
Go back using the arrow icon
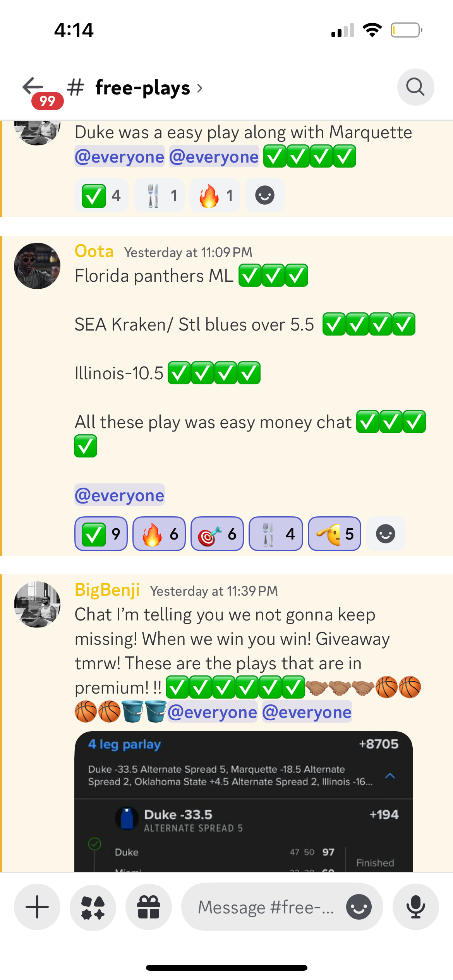click(x=33, y=86)
